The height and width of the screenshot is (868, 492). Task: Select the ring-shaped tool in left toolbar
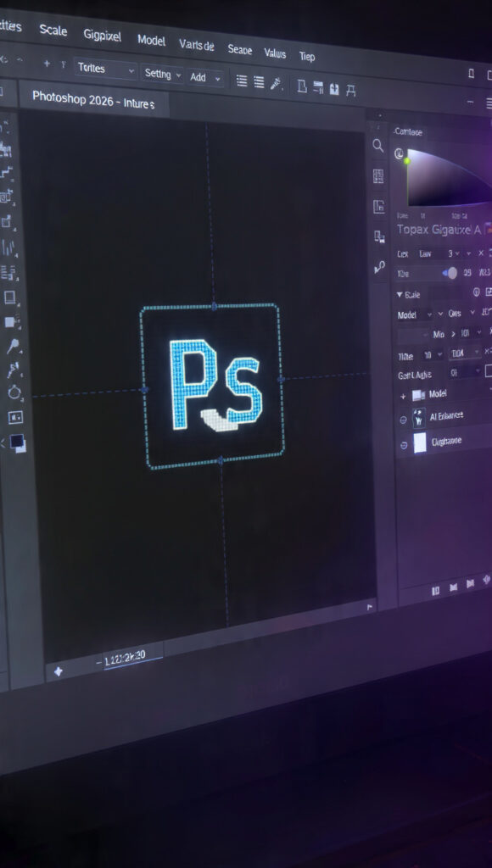[14, 393]
